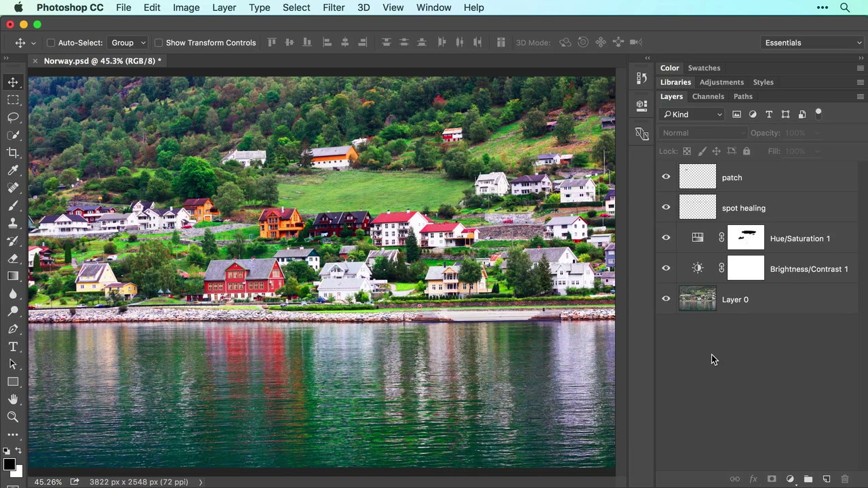Open the Layers panel options menu
Viewport: 868px width, 488px height.
pyautogui.click(x=861, y=96)
